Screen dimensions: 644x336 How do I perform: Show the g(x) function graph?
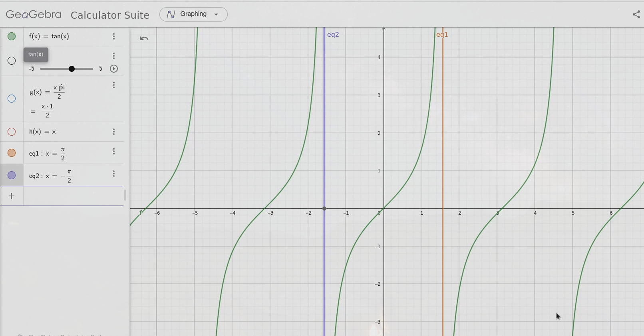pos(12,99)
